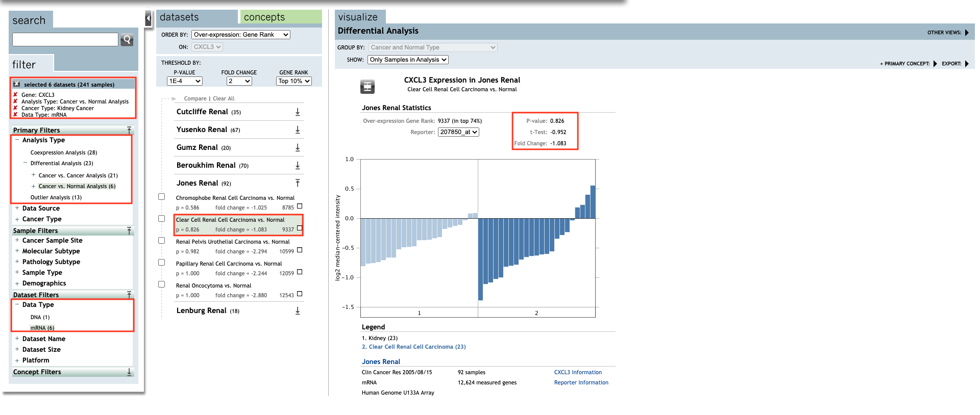Screen dimensions: 980x415
Task: Collapse the Primary Filters section arrow
Action: pyautogui.click(x=129, y=130)
